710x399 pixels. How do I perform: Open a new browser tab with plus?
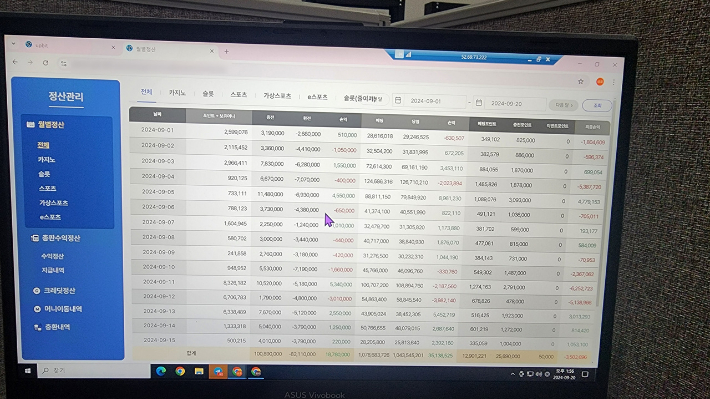pyautogui.click(x=226, y=52)
